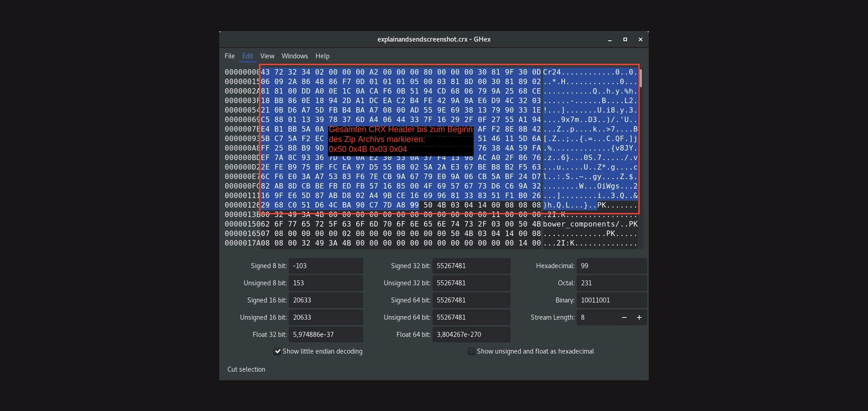The image size is (868, 411).
Task: Close the GHex window
Action: coord(640,40)
